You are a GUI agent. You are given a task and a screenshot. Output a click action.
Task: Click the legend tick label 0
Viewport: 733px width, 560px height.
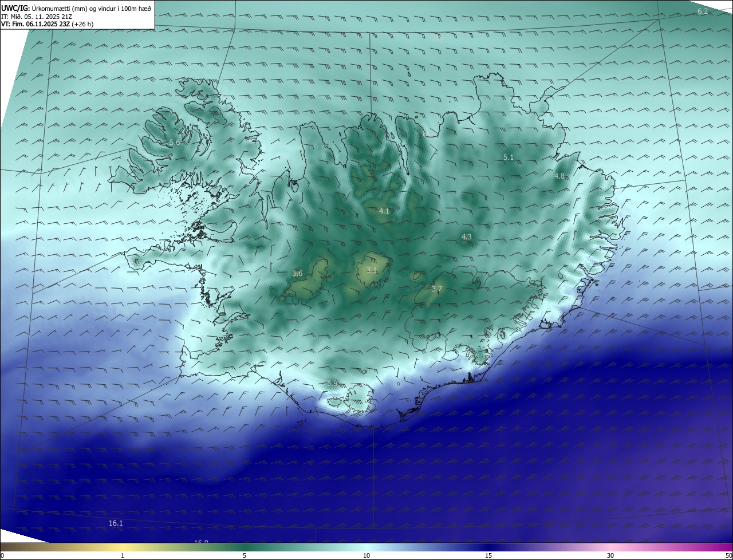coord(2,556)
